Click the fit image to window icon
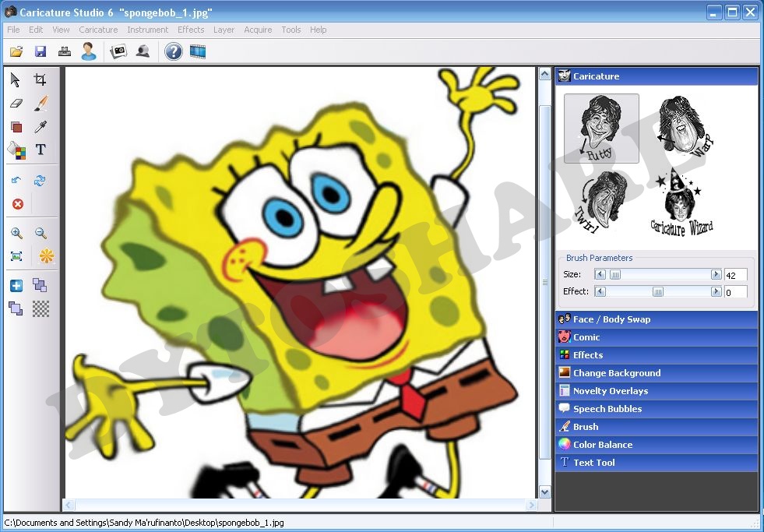Image resolution: width=764 pixels, height=532 pixels. point(16,256)
